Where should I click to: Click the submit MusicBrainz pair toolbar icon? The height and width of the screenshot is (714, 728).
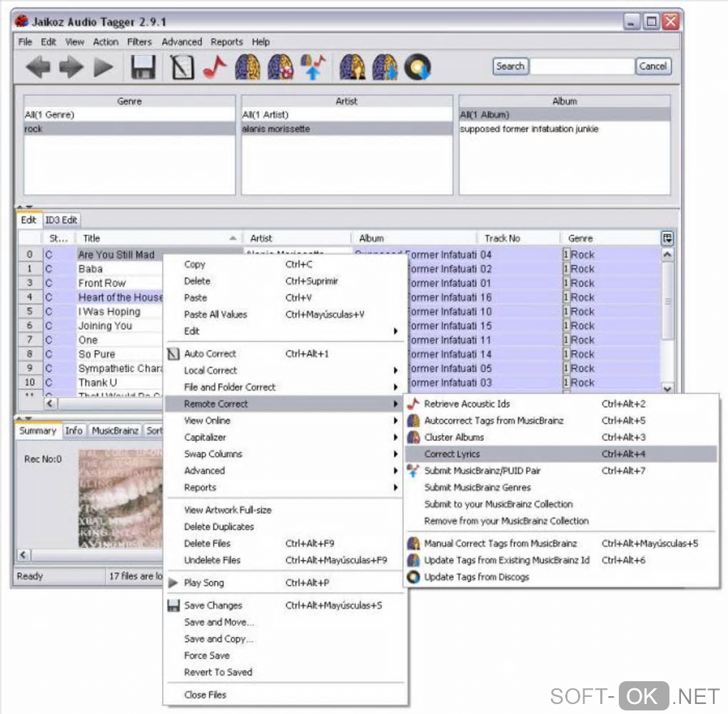(313, 67)
